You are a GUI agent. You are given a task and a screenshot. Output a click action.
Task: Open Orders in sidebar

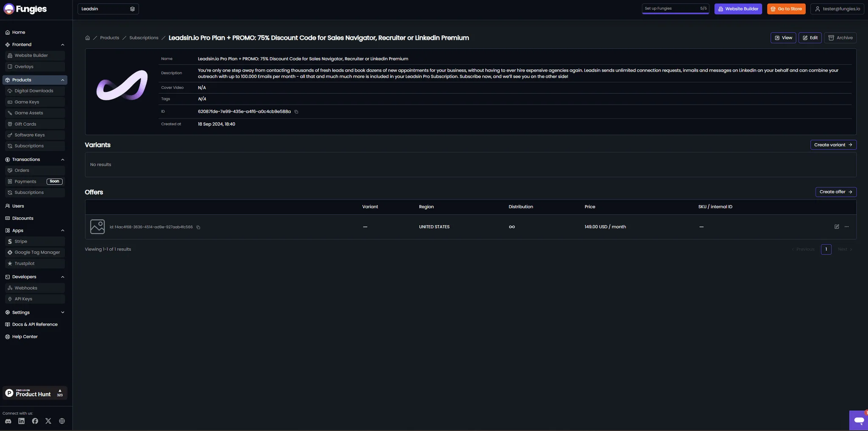coord(35,170)
